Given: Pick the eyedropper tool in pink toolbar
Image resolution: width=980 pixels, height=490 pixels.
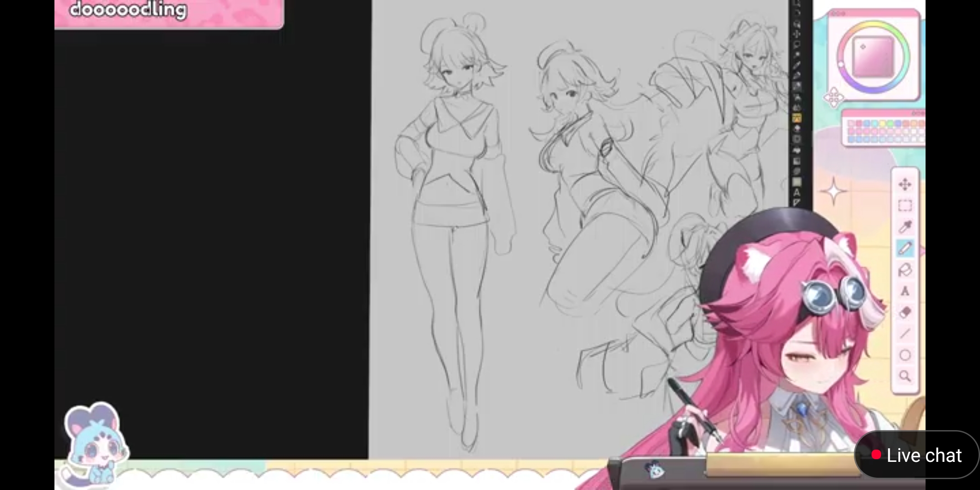Looking at the screenshot, I should pyautogui.click(x=905, y=227).
